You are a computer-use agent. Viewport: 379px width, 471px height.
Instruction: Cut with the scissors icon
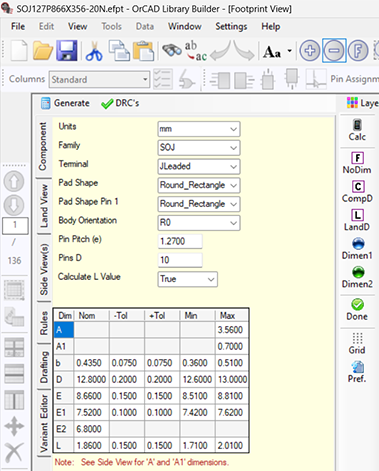[x=94, y=51]
